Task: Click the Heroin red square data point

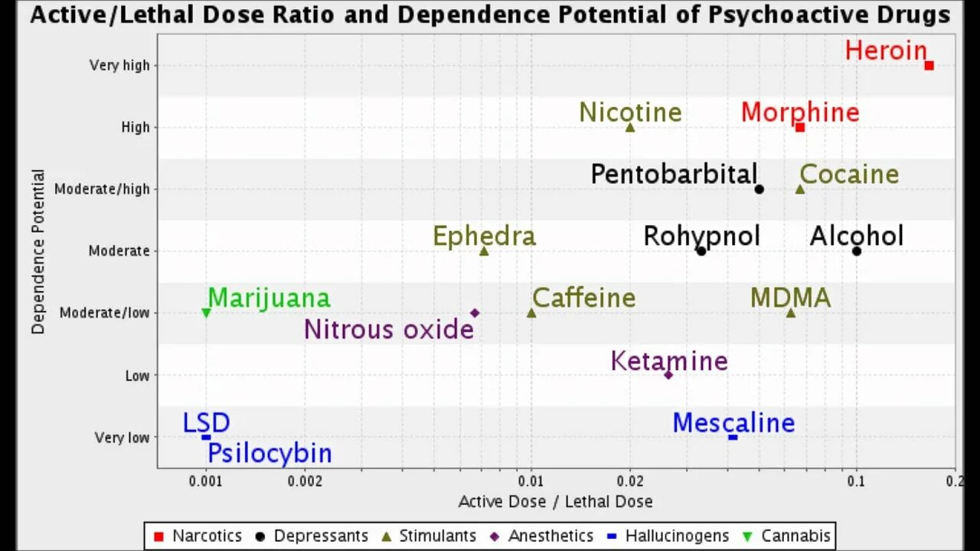Action: pyautogui.click(x=929, y=65)
